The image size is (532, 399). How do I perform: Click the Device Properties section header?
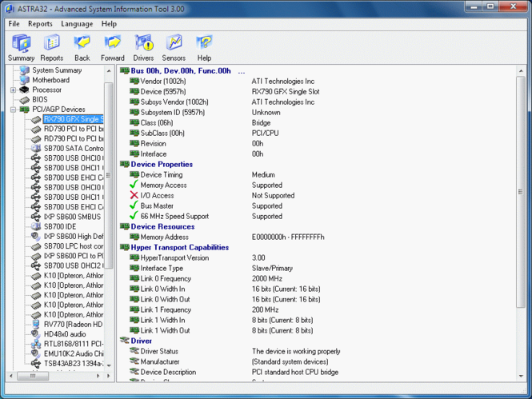(162, 165)
